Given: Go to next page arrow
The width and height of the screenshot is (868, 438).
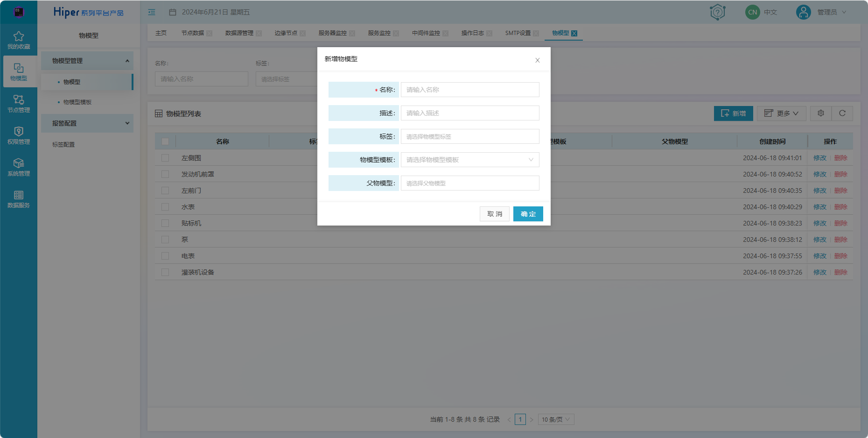Looking at the screenshot, I should tap(532, 419).
